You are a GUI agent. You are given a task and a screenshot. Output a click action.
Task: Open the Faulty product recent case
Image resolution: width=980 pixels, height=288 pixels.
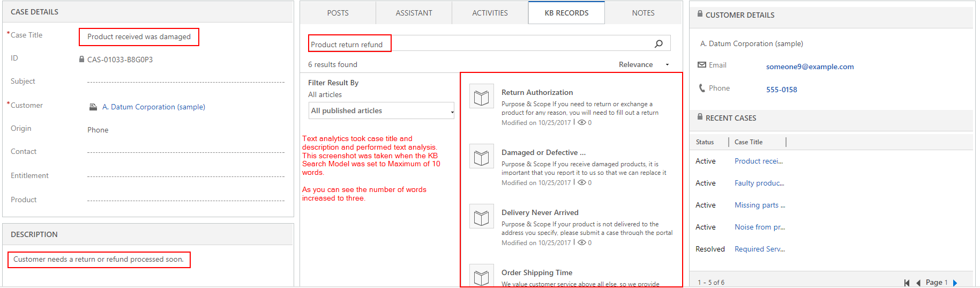click(x=759, y=183)
